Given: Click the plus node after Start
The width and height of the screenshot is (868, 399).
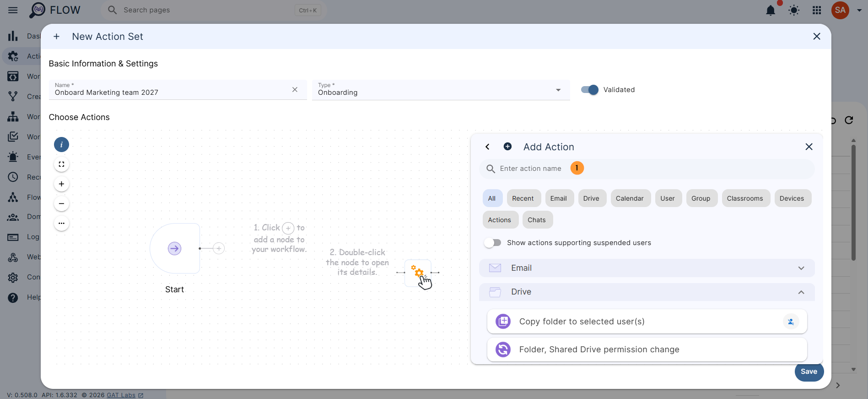Looking at the screenshot, I should click(219, 248).
